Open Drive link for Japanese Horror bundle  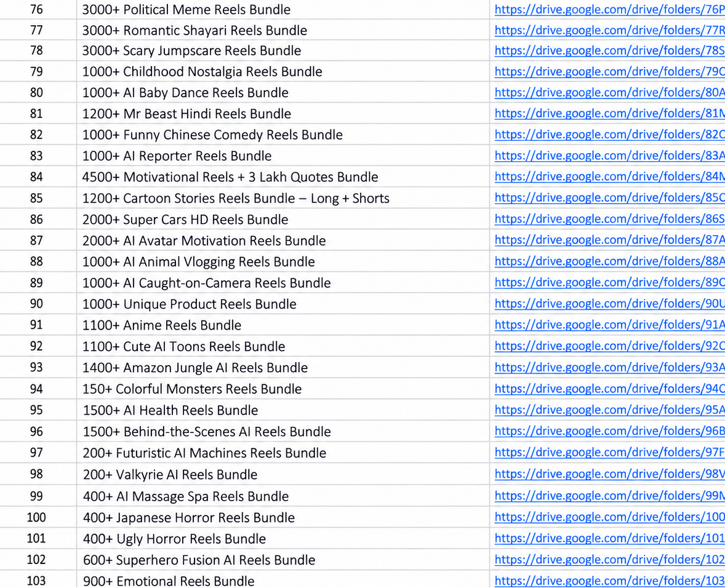coord(609,517)
